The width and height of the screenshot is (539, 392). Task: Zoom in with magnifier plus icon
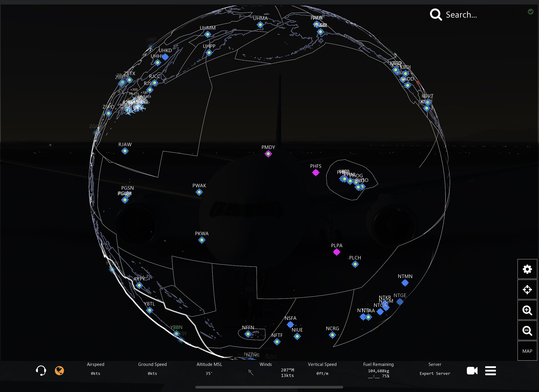[x=527, y=310]
